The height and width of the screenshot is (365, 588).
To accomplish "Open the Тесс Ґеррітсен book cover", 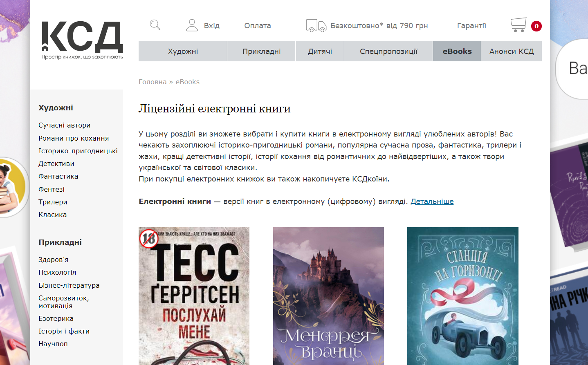I will (194, 296).
